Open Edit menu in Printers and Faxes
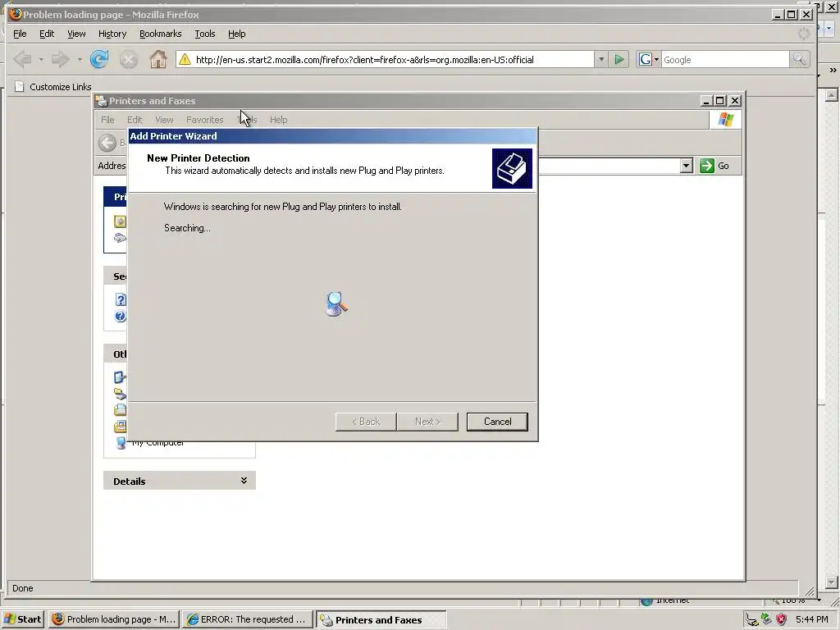The height and width of the screenshot is (630, 840). [x=135, y=120]
